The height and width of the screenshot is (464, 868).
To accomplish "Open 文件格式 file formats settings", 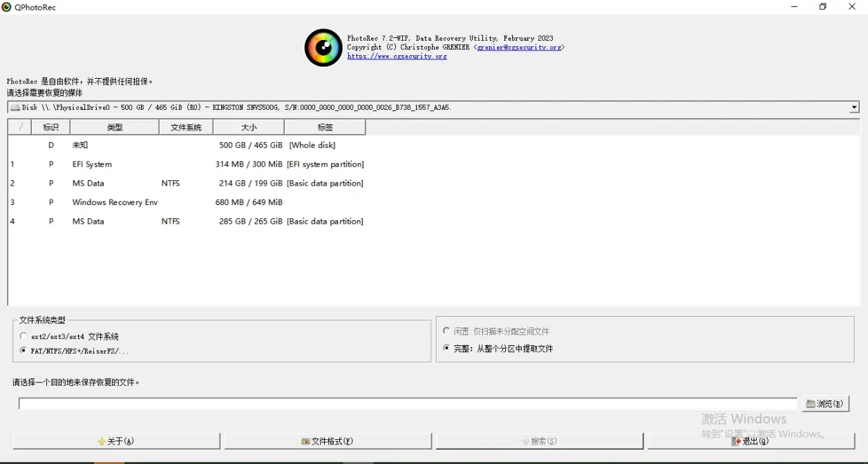I will [328, 441].
